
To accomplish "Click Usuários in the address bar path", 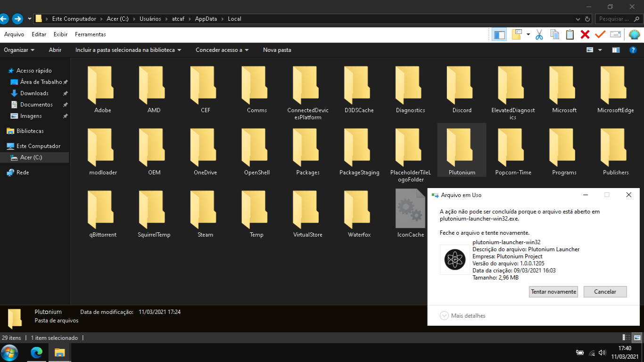I will tap(150, 19).
